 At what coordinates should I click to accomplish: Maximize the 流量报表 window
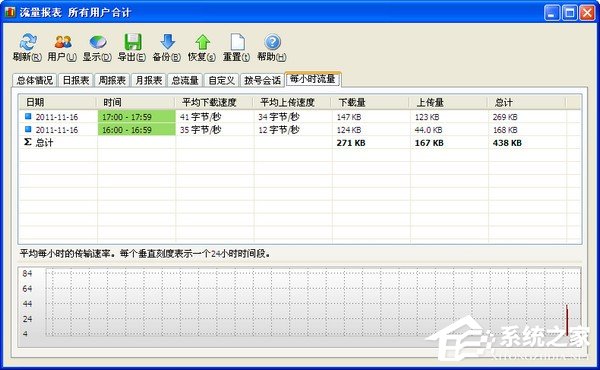[569, 13]
